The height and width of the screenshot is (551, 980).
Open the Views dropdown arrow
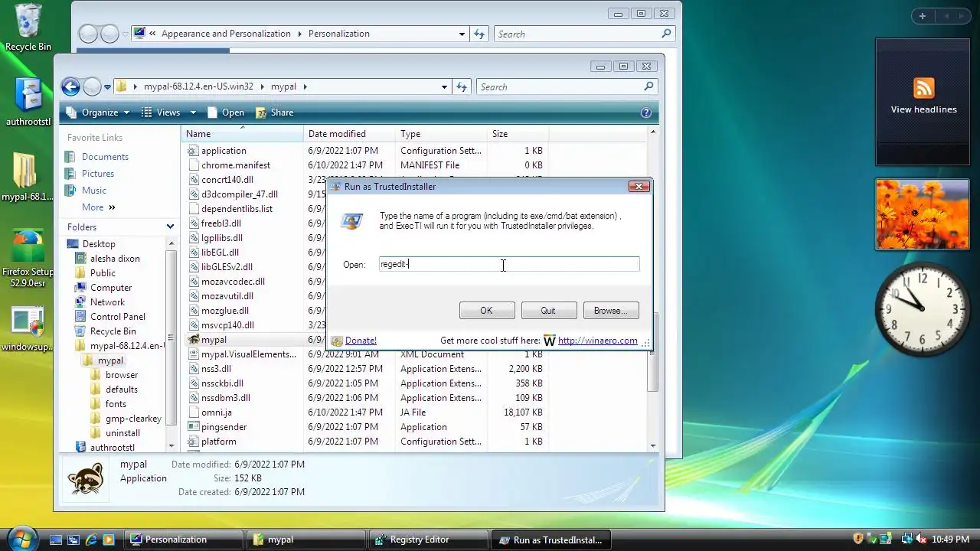pyautogui.click(x=193, y=112)
